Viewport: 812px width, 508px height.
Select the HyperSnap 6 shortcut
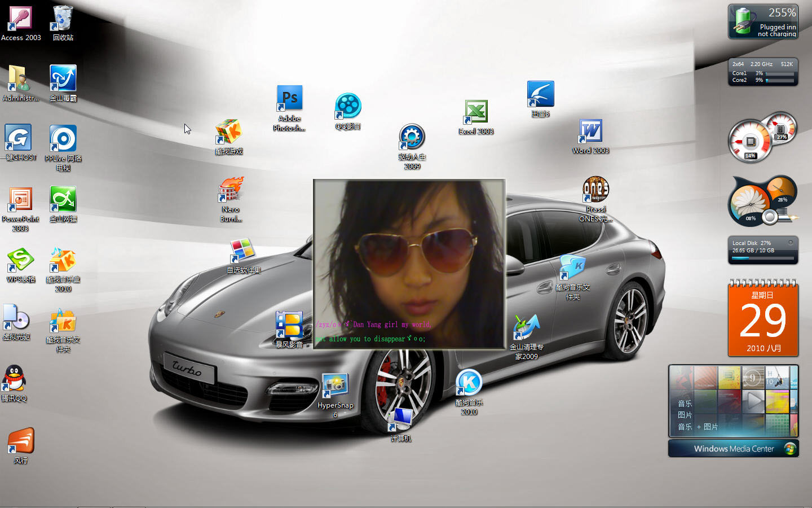coord(335,396)
